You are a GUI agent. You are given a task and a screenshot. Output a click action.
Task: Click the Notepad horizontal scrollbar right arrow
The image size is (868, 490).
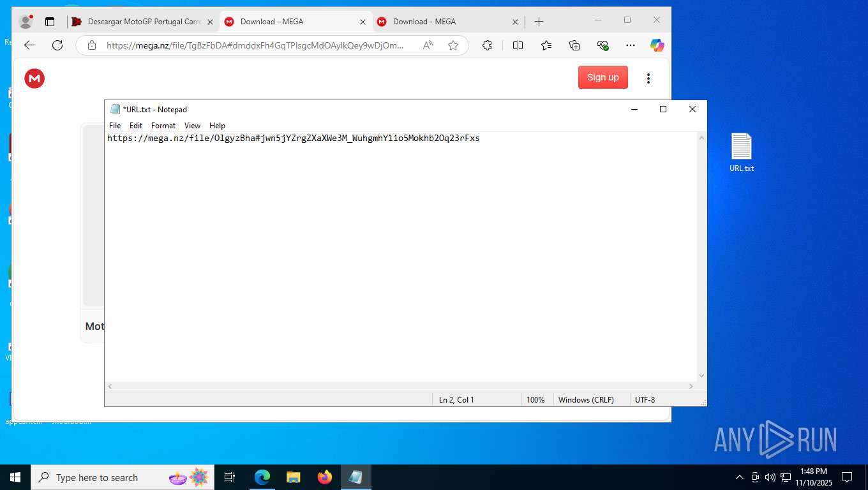point(691,387)
